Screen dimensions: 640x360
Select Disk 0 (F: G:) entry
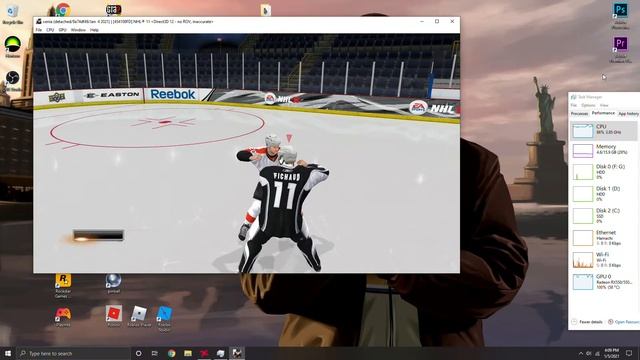604,172
